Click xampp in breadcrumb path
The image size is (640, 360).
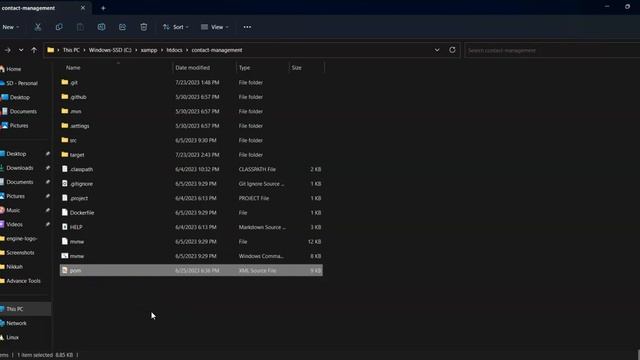149,50
